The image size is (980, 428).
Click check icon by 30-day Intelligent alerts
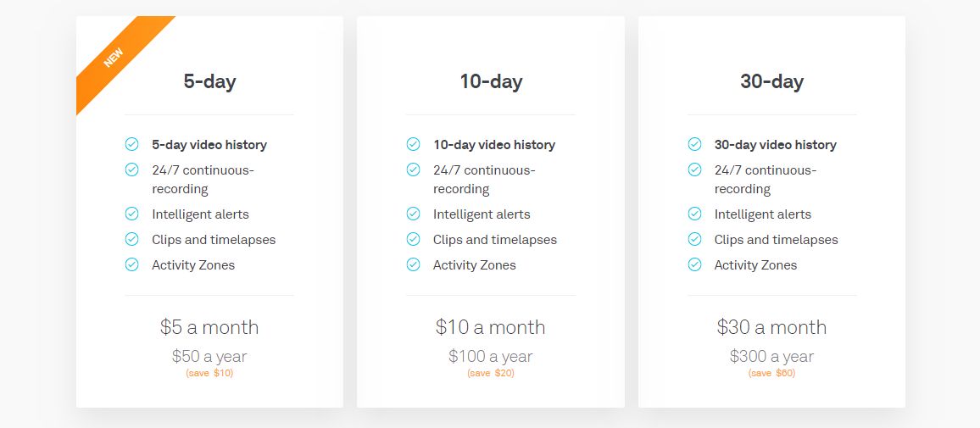tap(694, 214)
